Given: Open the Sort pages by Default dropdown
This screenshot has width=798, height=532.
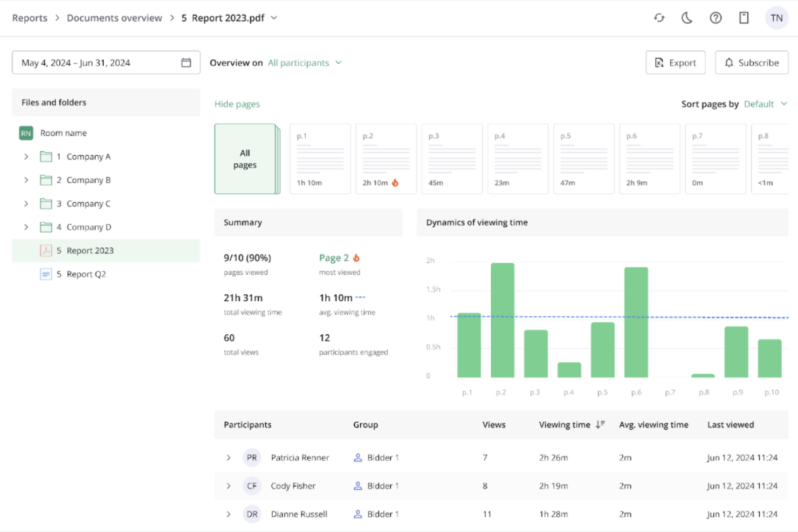Looking at the screenshot, I should pyautogui.click(x=765, y=104).
